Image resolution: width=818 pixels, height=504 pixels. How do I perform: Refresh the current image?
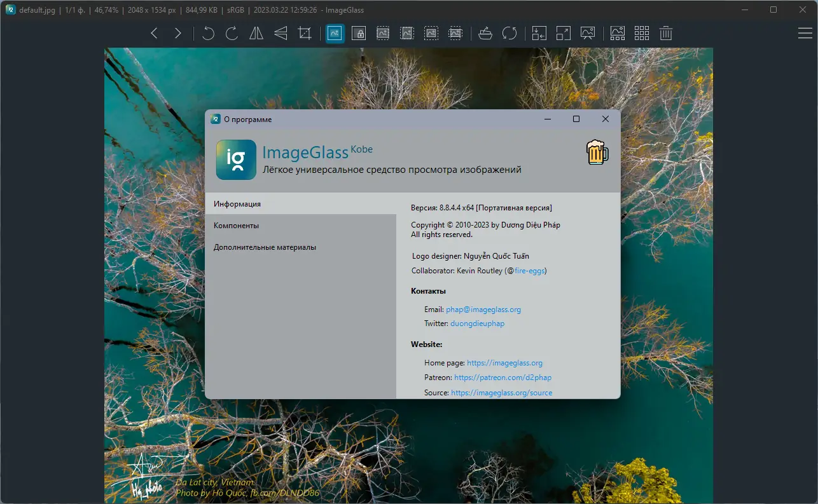510,33
